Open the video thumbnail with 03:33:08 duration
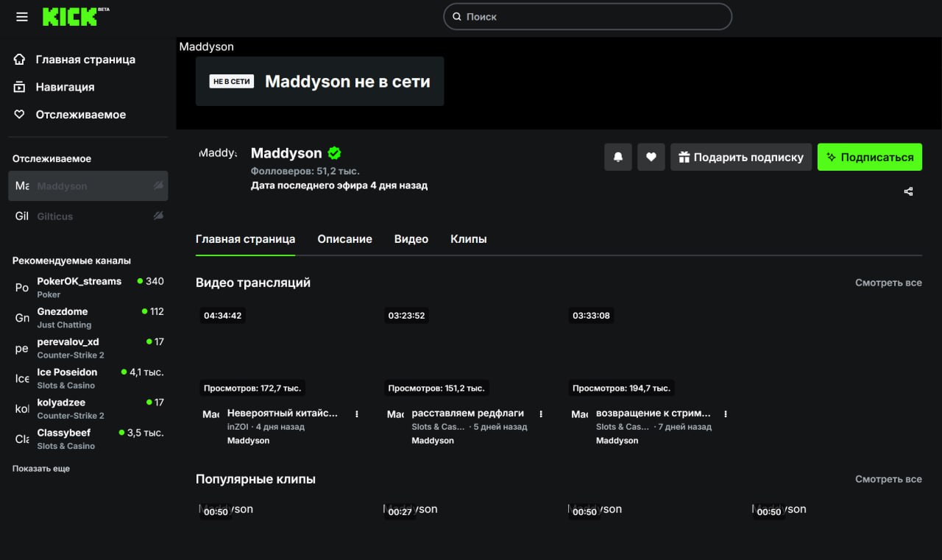 coord(649,352)
